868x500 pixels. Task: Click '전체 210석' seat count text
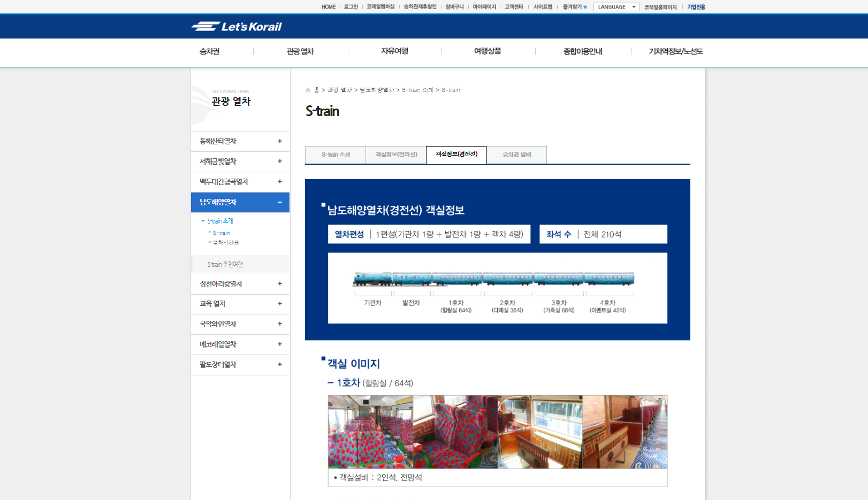pos(603,234)
